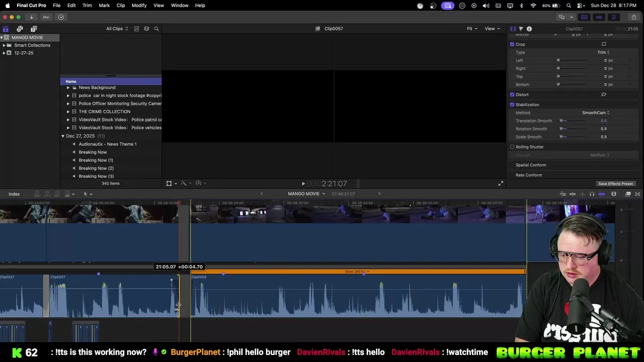
Task: Expand the Smart Collections folder
Action: coord(4,45)
